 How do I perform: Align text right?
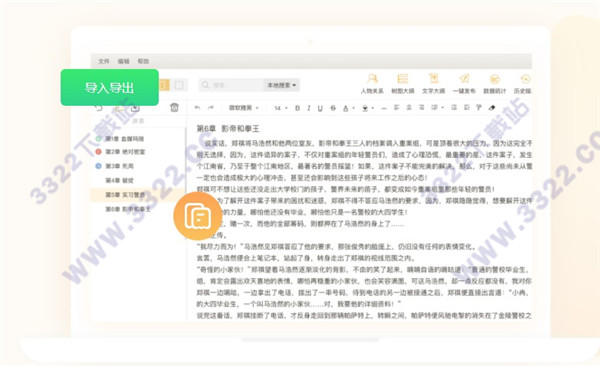pos(421,108)
